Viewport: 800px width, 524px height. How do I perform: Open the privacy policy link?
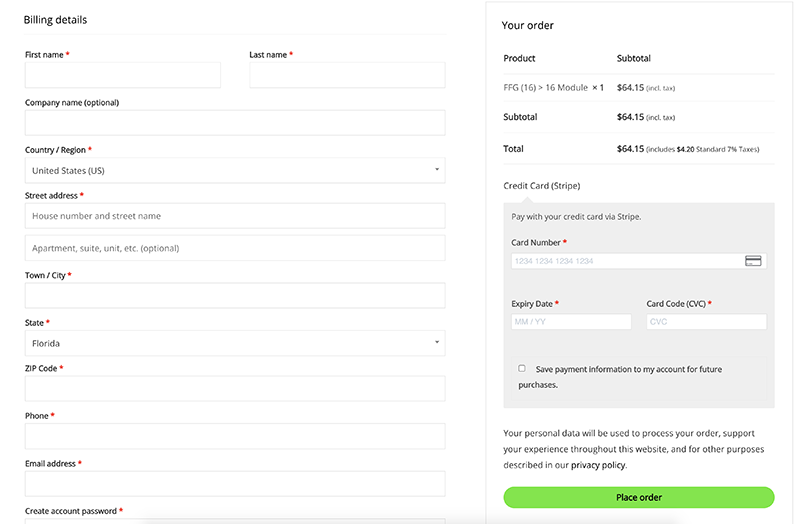pos(598,465)
